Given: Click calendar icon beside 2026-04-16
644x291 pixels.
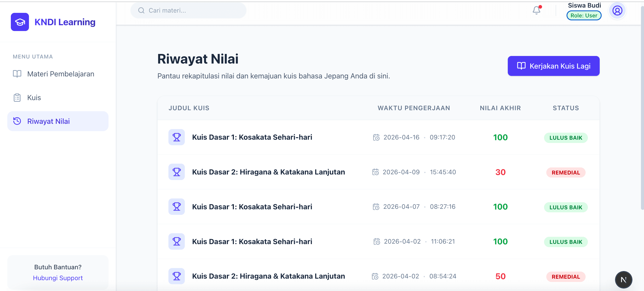Looking at the screenshot, I should (x=376, y=137).
